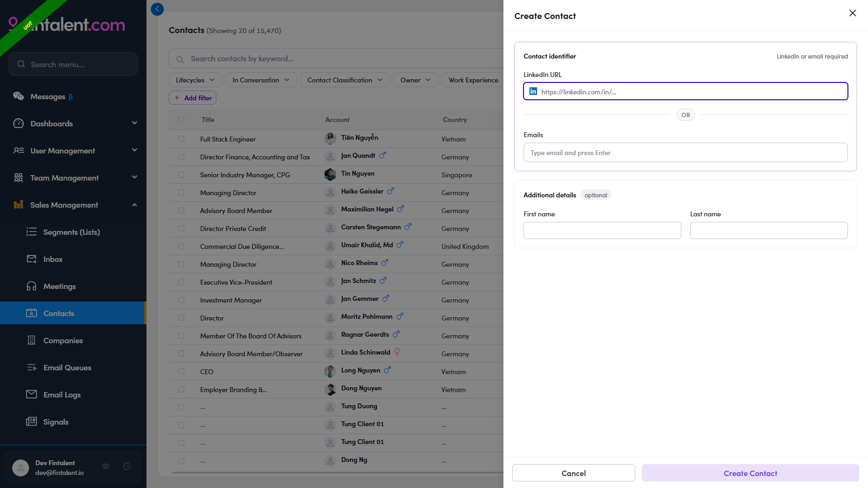Close the Create Contact panel
The width and height of the screenshot is (868, 488).
(853, 13)
